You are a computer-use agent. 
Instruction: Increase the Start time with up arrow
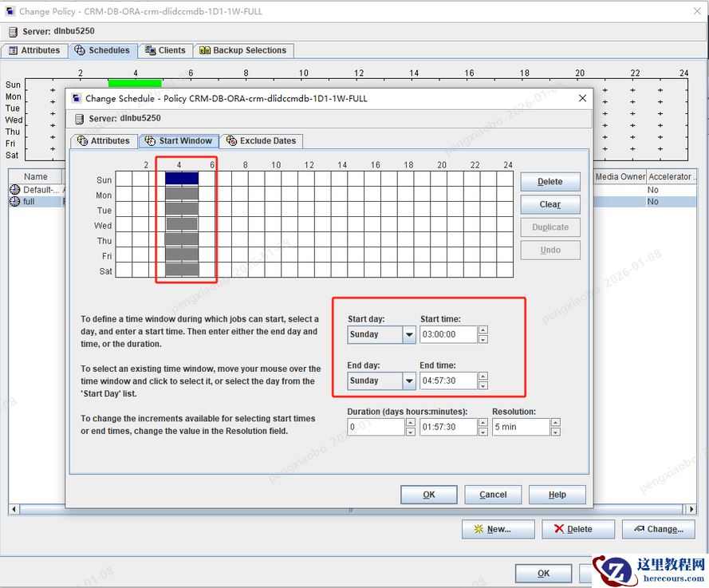483,330
